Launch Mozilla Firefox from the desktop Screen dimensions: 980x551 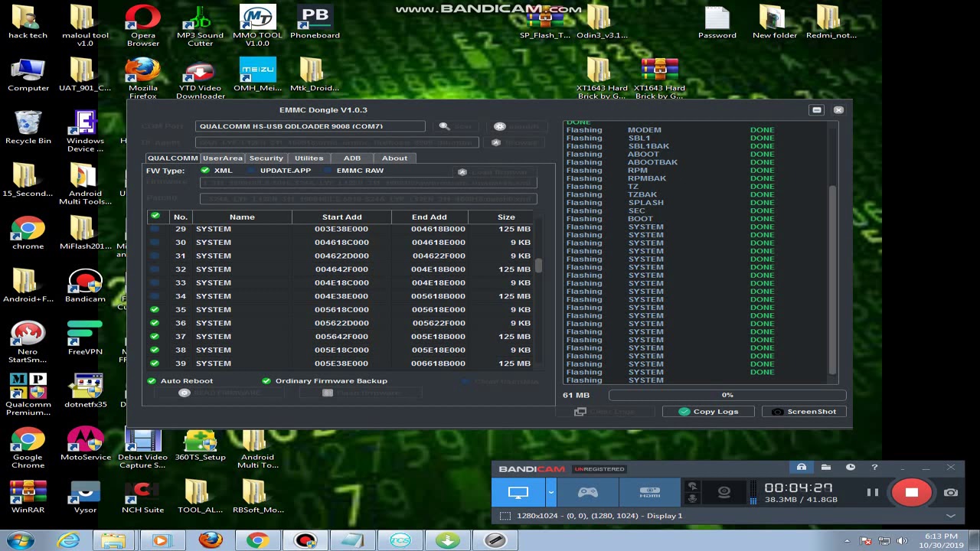[142, 78]
